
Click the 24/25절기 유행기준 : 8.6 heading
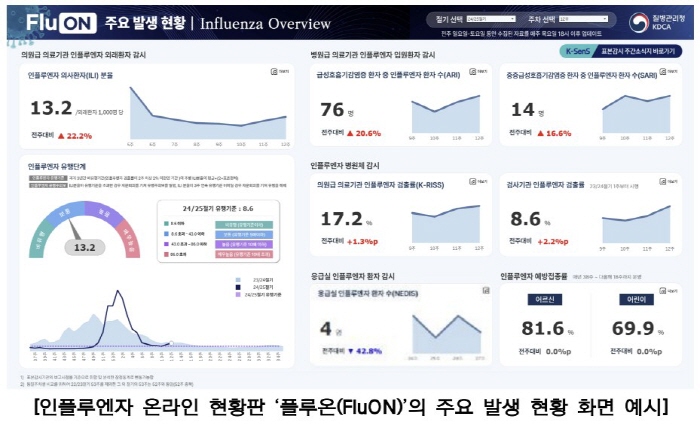pos(218,209)
